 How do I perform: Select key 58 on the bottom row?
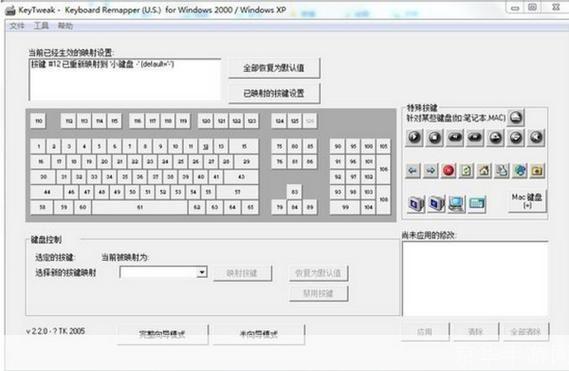coord(42,207)
